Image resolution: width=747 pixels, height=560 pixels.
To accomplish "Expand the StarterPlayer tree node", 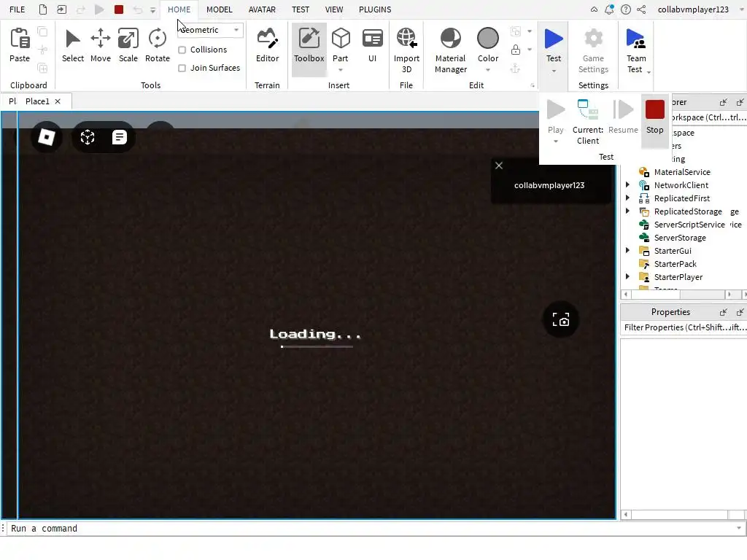I will (627, 276).
